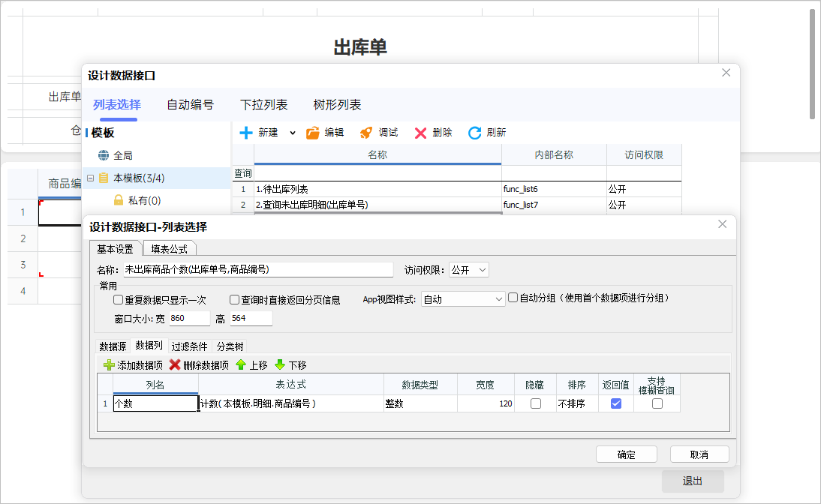Screen dimensions: 821x504
Task: Uncheck the 返回值 checkbox in row 1
Action: [616, 403]
